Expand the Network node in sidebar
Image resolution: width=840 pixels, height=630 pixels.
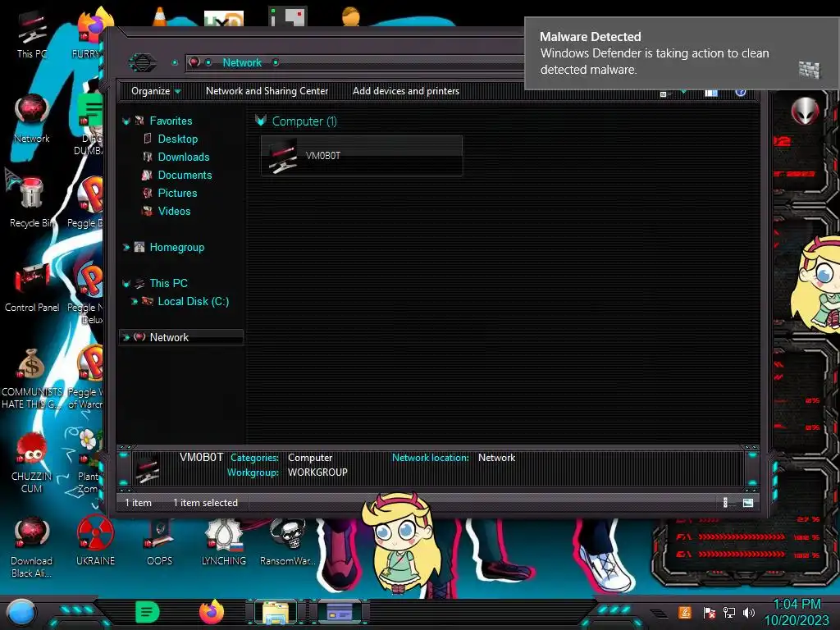tap(126, 337)
